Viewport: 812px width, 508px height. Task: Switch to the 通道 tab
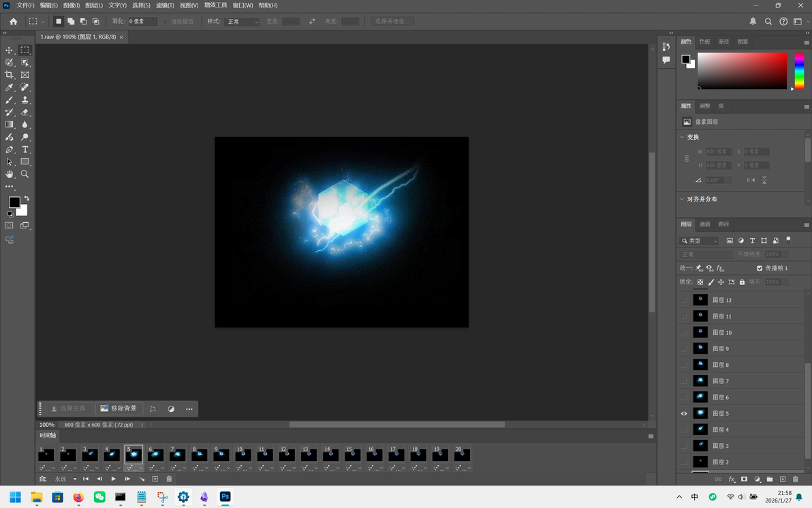(705, 224)
